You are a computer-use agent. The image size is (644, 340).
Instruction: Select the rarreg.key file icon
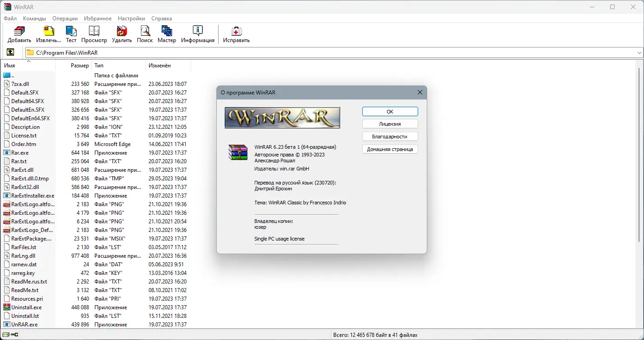7,273
